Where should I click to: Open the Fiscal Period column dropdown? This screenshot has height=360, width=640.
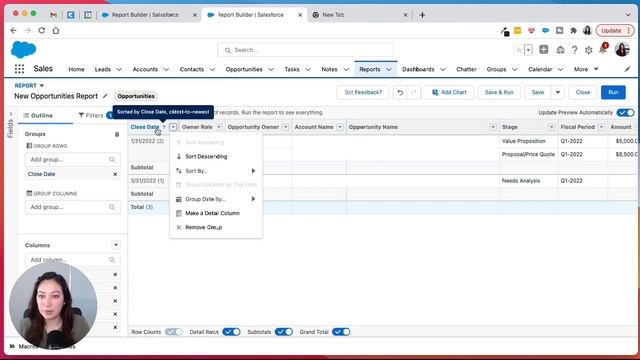(601, 127)
